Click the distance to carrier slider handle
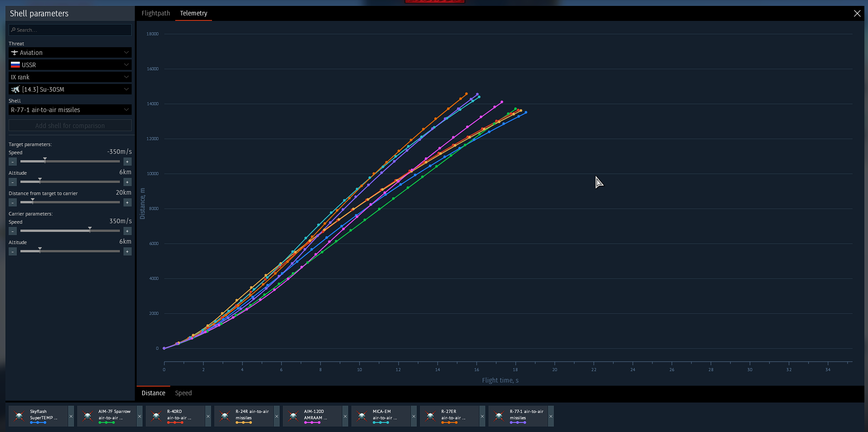Viewport: 868px width, 432px height. pos(33,201)
